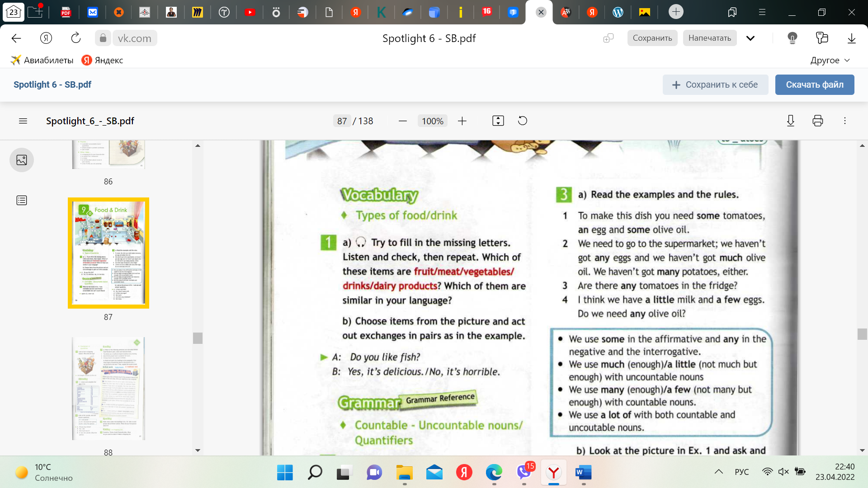Click the 100% zoom level field
This screenshot has height=488, width=868.
[x=433, y=121]
